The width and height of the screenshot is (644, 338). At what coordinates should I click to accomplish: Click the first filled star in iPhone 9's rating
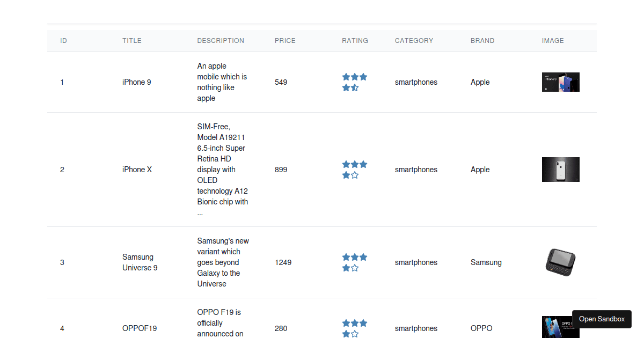point(346,77)
